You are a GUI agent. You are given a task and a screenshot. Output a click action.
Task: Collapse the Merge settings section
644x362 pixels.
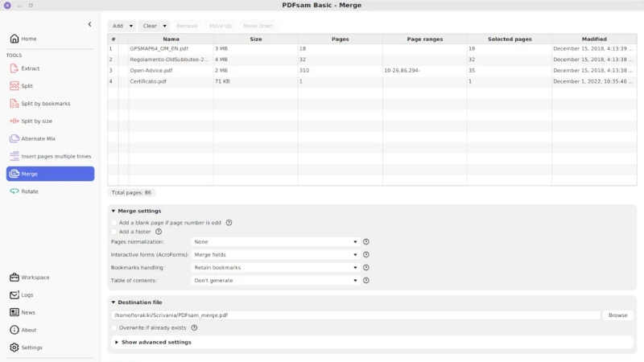tap(114, 211)
